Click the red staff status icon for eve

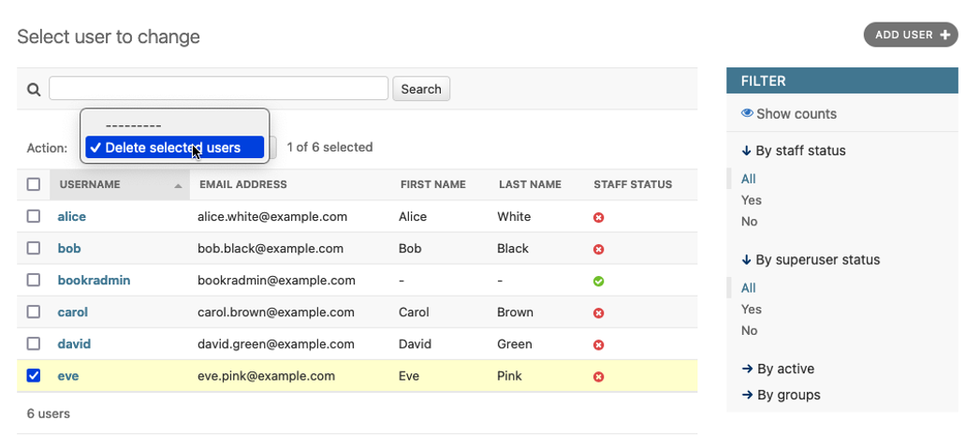[x=599, y=377]
